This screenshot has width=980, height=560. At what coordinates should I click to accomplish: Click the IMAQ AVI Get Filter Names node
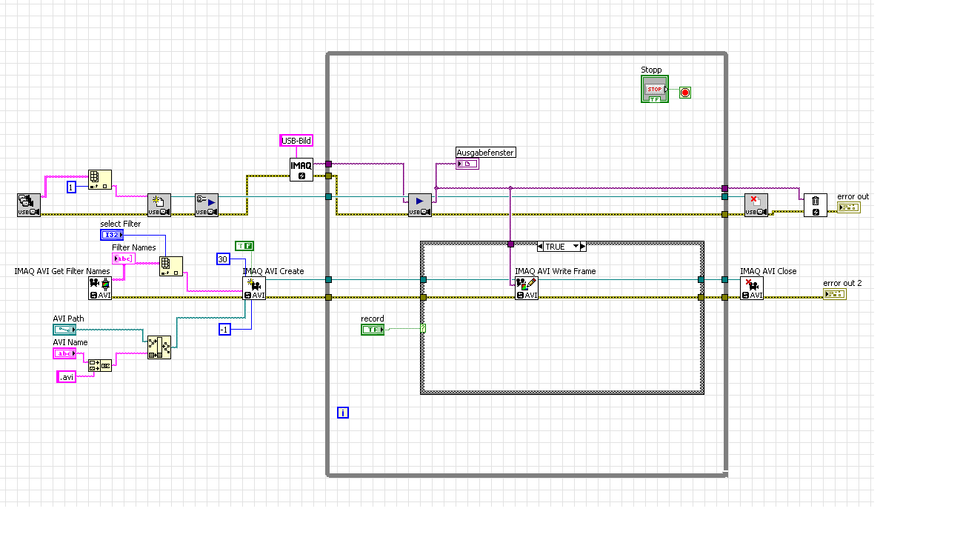pyautogui.click(x=100, y=288)
